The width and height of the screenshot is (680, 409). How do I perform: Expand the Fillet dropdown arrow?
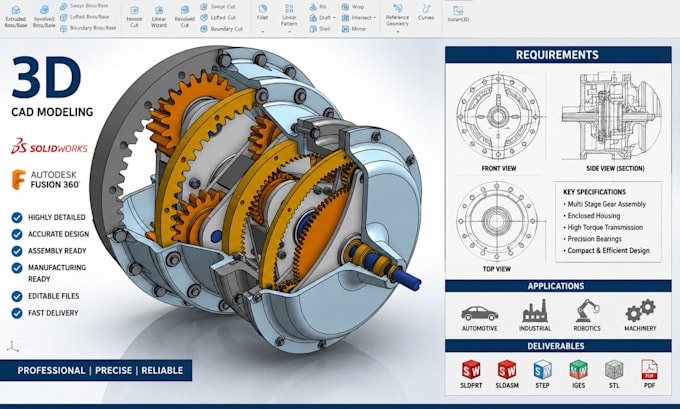pyautogui.click(x=262, y=32)
